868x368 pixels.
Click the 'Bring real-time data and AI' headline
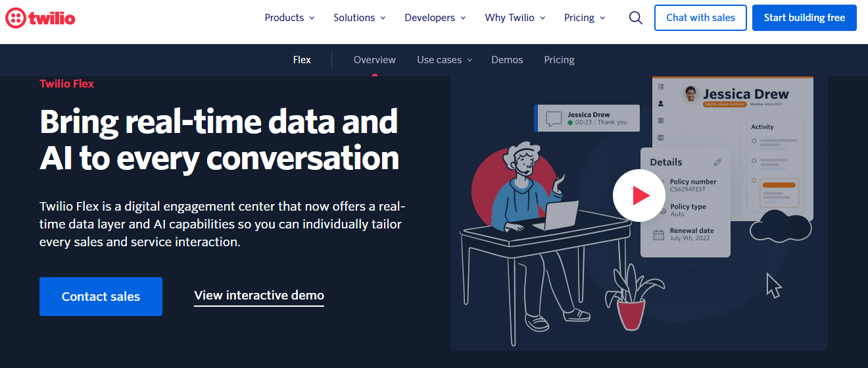(219, 139)
